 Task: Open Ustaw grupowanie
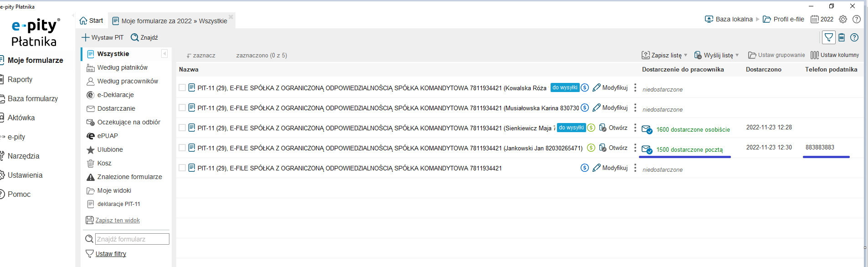tap(776, 55)
